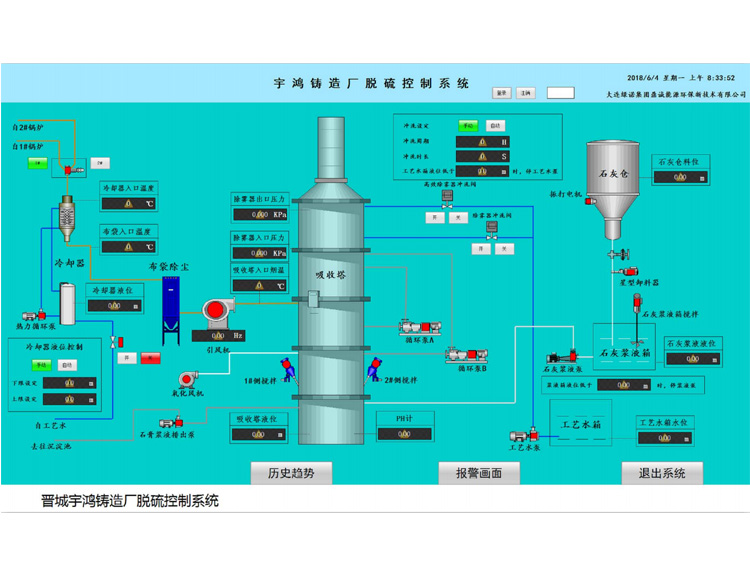The width and height of the screenshot is (750, 563).
Task: Click the blank user field in header
Action: [561, 93]
